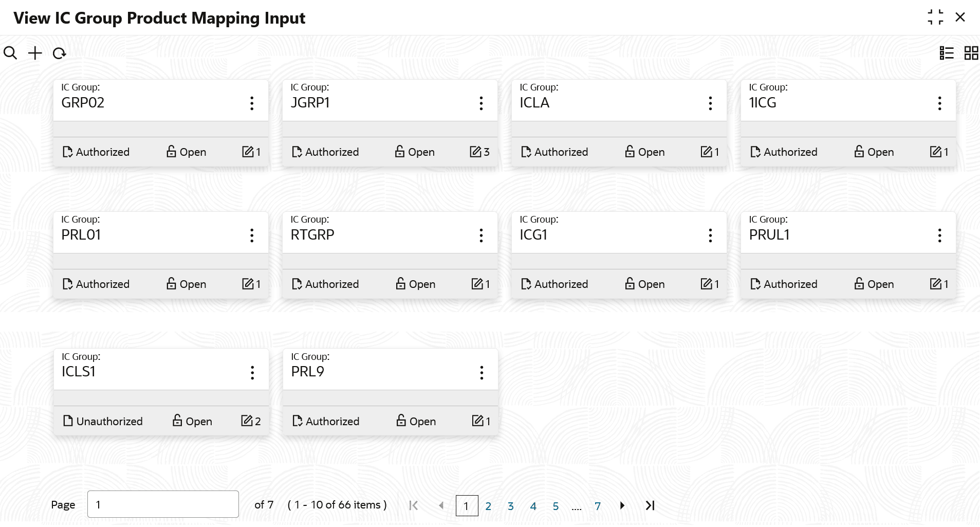This screenshot has width=980, height=527.
Task: Click the Page number input field
Action: [x=163, y=504]
